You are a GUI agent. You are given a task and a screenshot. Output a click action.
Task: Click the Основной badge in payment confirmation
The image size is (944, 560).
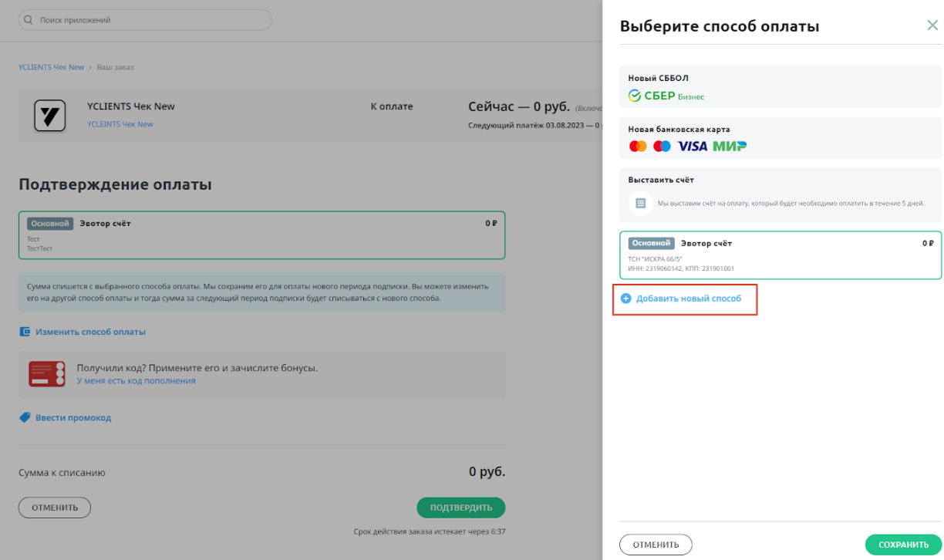click(50, 224)
